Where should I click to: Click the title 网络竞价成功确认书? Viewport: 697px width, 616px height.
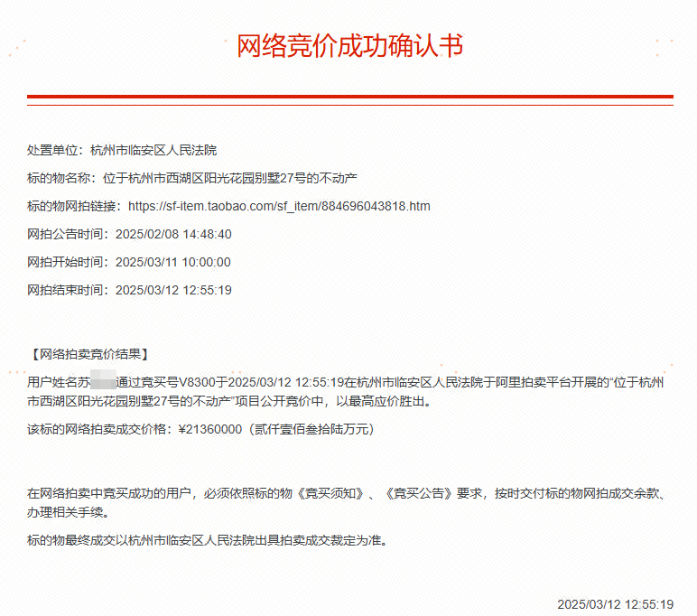tap(349, 45)
